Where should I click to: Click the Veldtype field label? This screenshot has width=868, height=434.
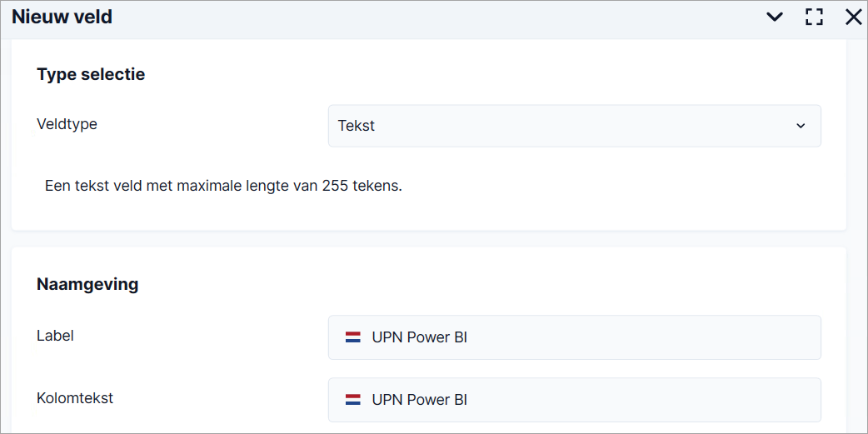(x=67, y=124)
